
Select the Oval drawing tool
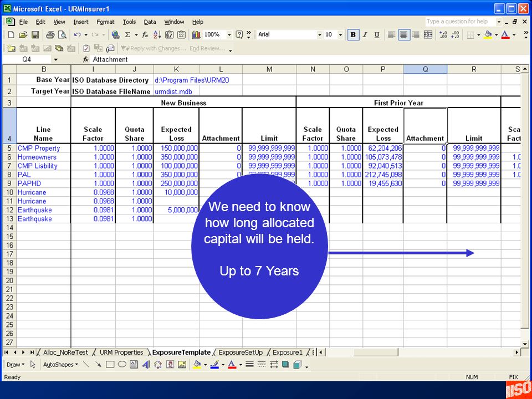122,365
